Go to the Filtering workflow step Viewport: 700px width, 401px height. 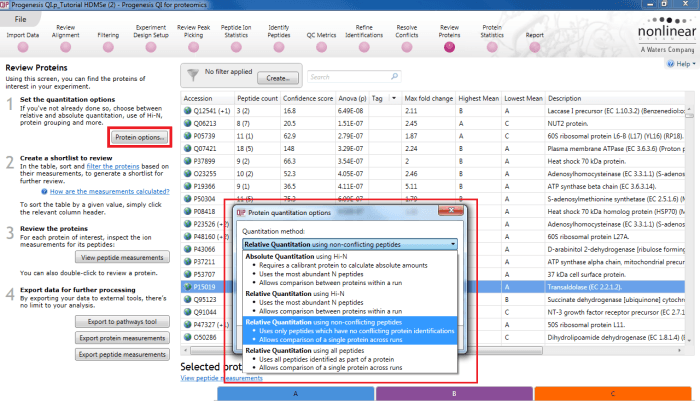[108, 47]
